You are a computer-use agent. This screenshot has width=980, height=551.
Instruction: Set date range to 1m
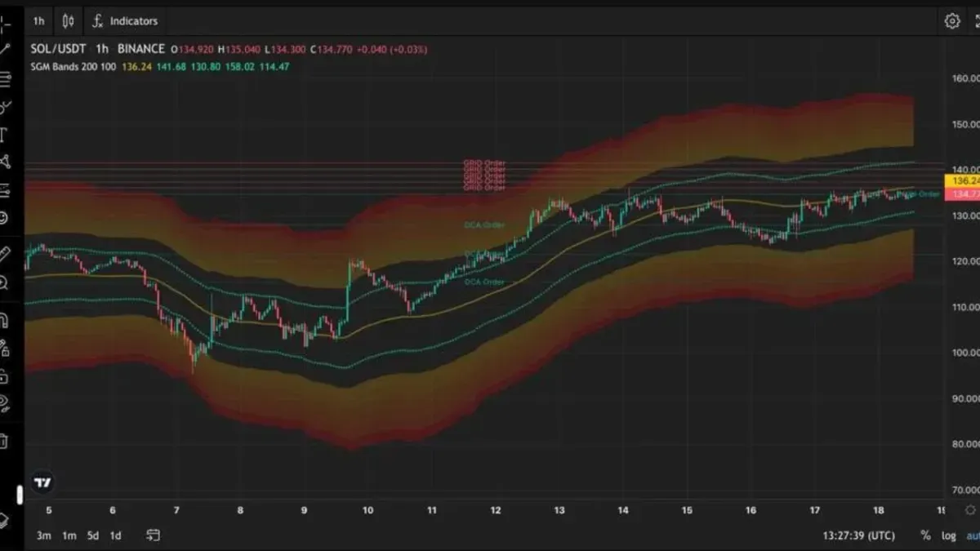(69, 535)
